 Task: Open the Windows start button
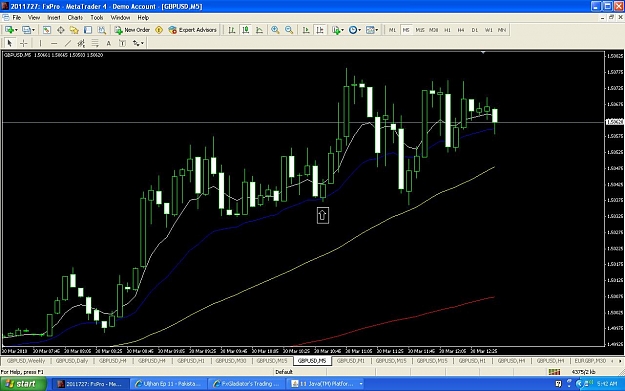coord(23,384)
